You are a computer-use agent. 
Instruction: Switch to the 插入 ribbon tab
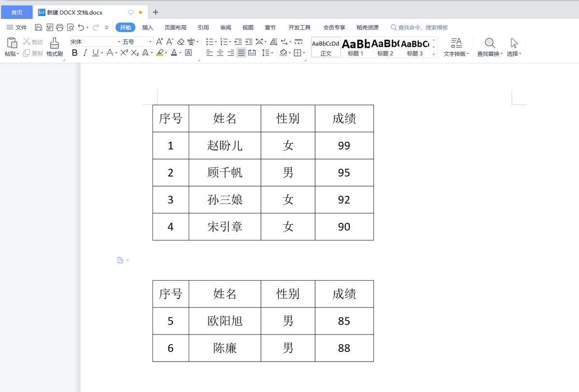(147, 27)
